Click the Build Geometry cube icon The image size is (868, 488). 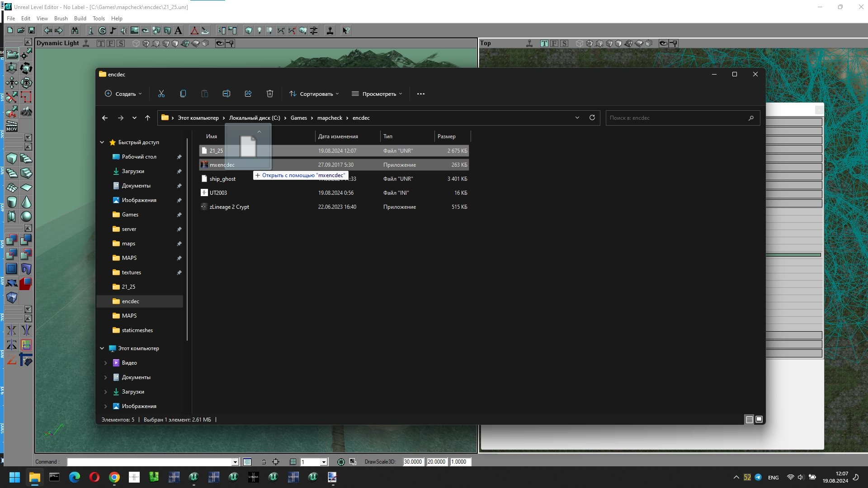[249, 30]
